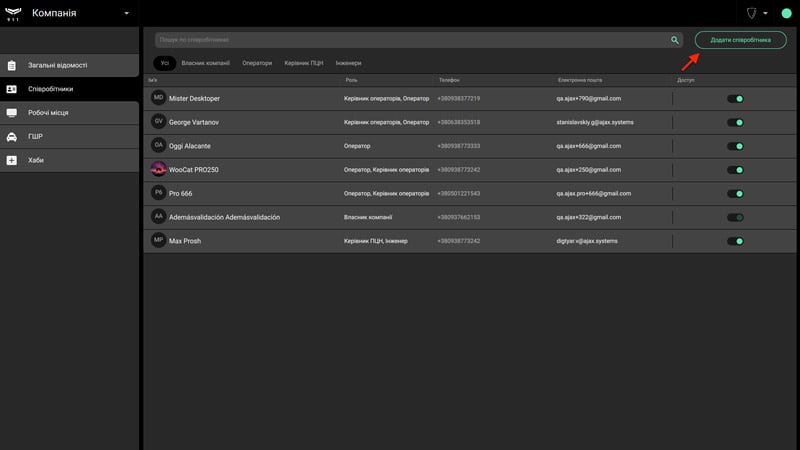The image size is (800, 450).
Task: Open employee name Mister Desktoper
Action: coord(194,98)
